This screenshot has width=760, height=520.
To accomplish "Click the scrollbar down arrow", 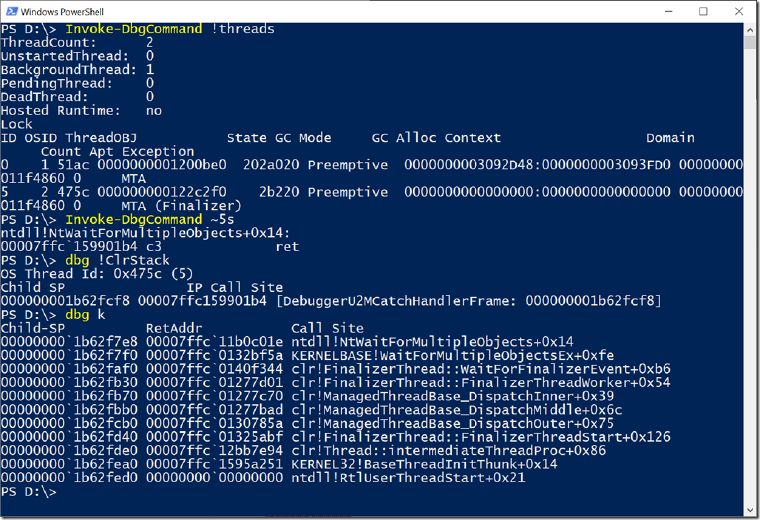I will (x=750, y=510).
